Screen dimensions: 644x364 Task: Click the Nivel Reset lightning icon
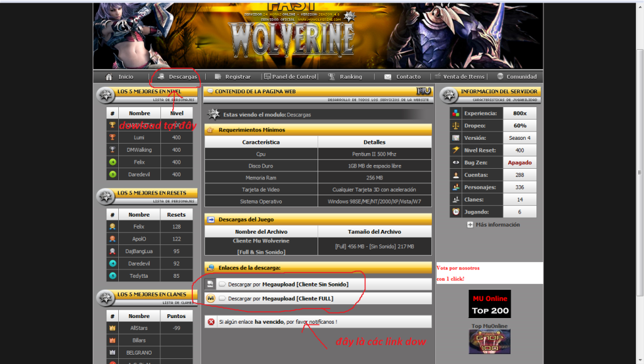[x=456, y=150]
